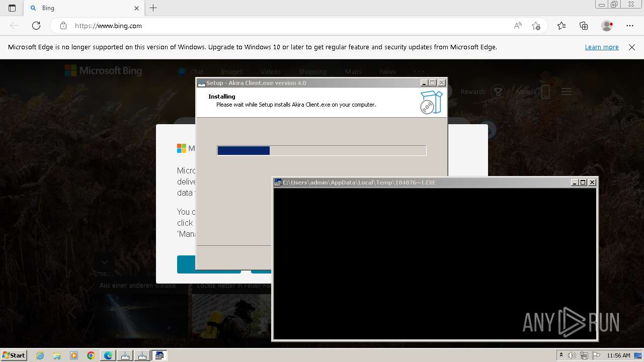
Task: Open a new browser tab
Action: 153,8
